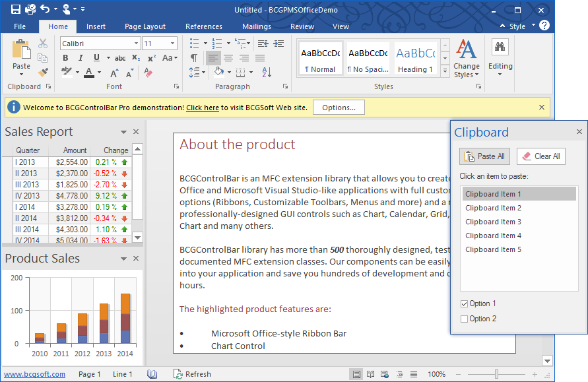Open the font color dropdown arrow
Viewport: 588px width, 382px height.
click(x=100, y=72)
